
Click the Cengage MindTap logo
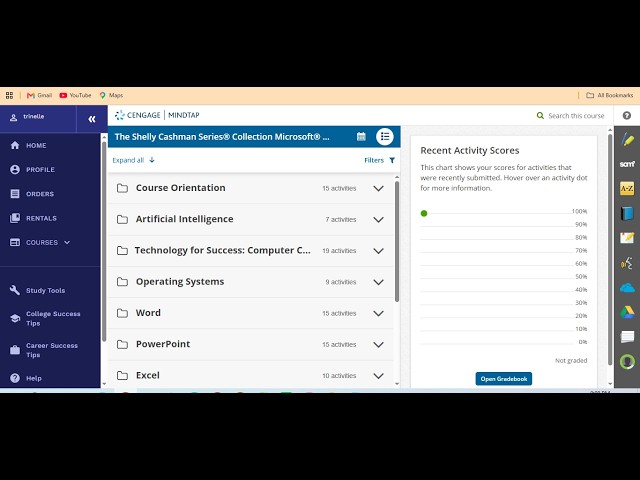tap(157, 115)
